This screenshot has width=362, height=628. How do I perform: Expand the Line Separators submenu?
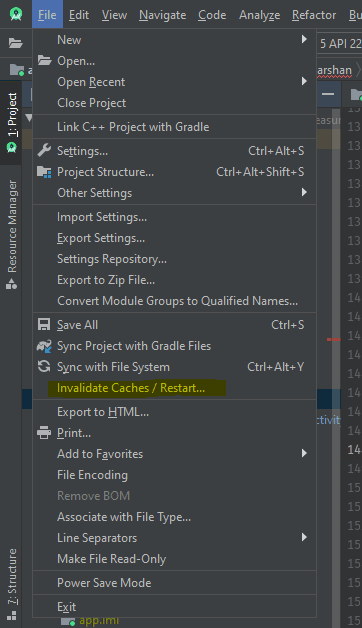tap(304, 537)
